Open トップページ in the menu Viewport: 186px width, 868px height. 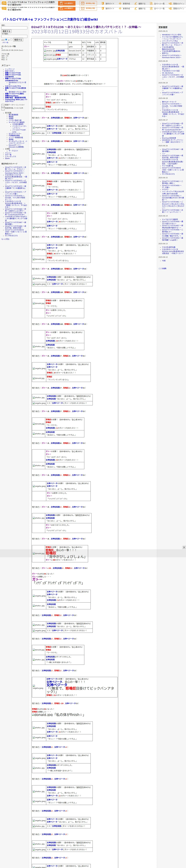[x=10, y=69]
